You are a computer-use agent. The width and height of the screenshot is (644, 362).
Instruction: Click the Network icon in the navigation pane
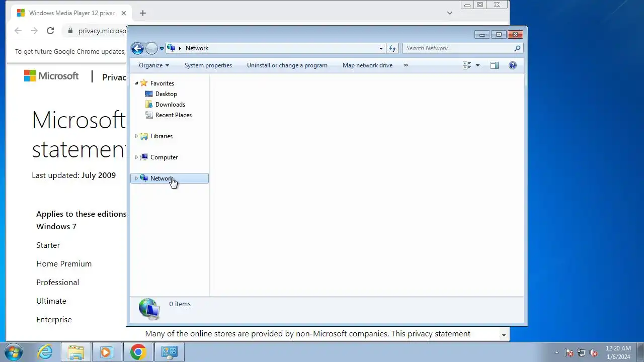pos(144,178)
